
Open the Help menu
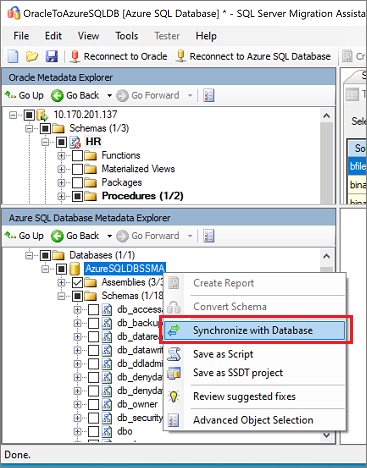pos(206,36)
